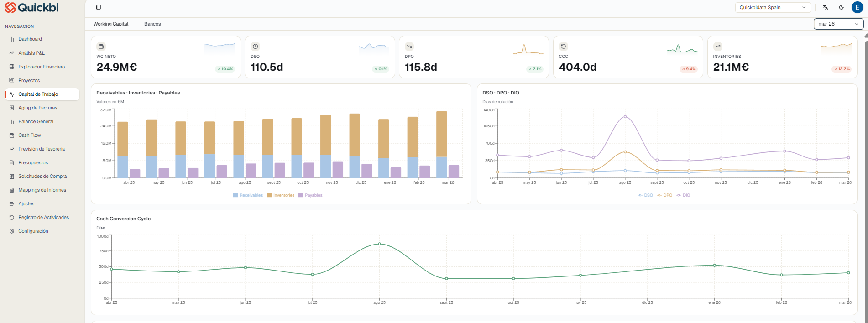Toggle Payables legend series

point(310,195)
